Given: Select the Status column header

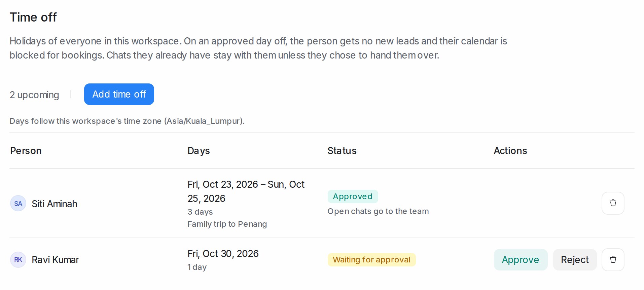Looking at the screenshot, I should 342,151.
